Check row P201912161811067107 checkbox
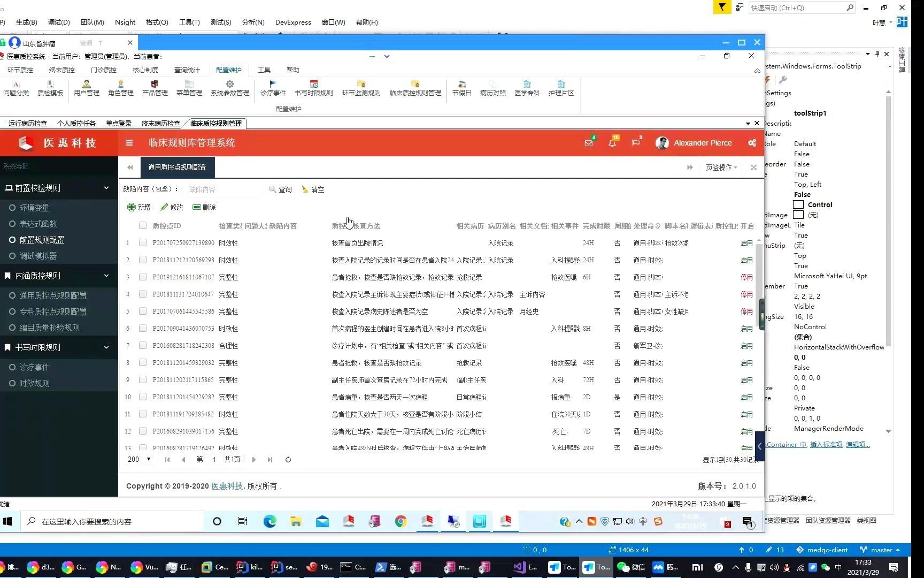Viewport: 924px width, 578px height. (x=143, y=277)
